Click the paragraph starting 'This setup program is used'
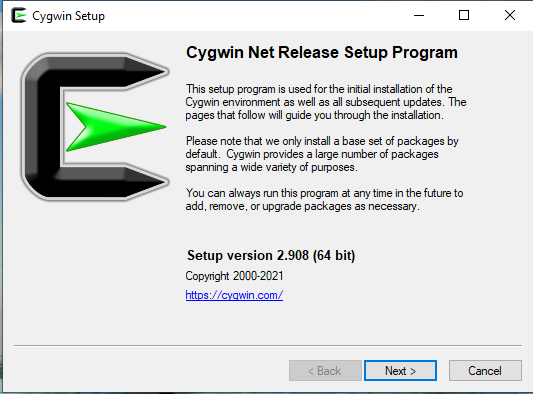 click(x=326, y=102)
